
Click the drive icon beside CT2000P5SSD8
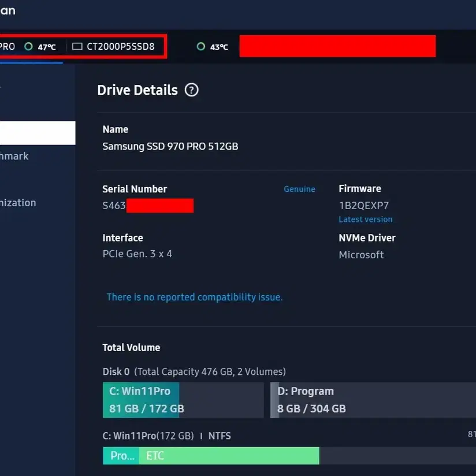pyautogui.click(x=77, y=46)
